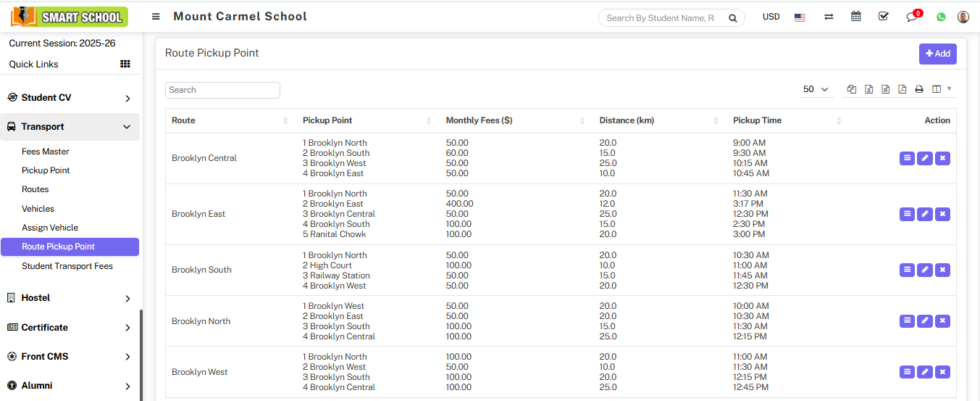Export table as PDF
The image size is (980, 401).
point(902,89)
